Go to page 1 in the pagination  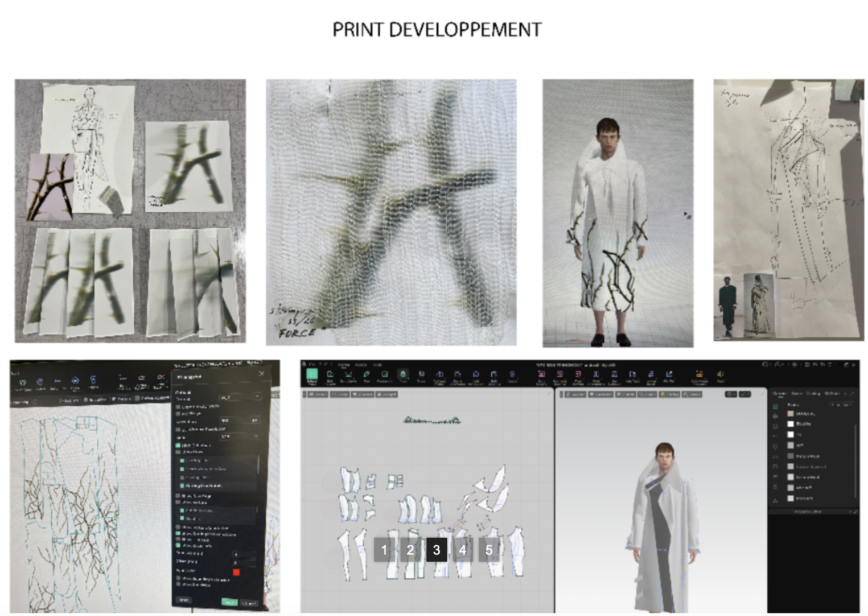coord(384,549)
